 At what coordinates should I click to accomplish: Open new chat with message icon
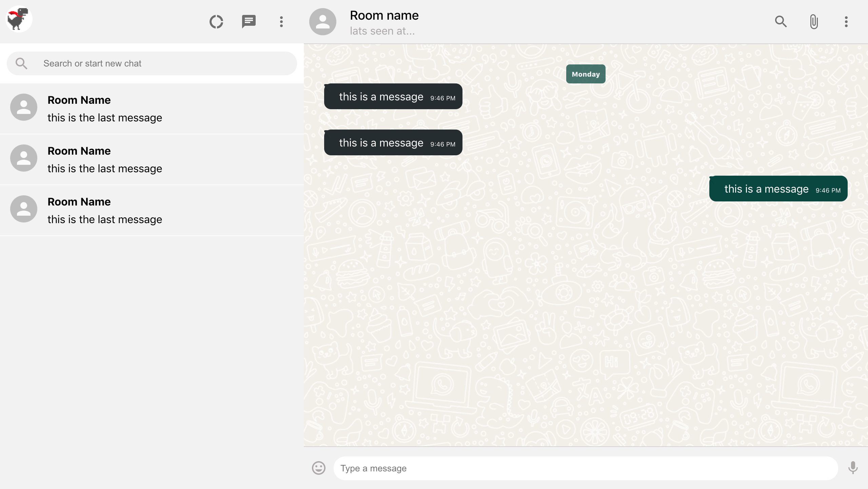[x=249, y=22]
